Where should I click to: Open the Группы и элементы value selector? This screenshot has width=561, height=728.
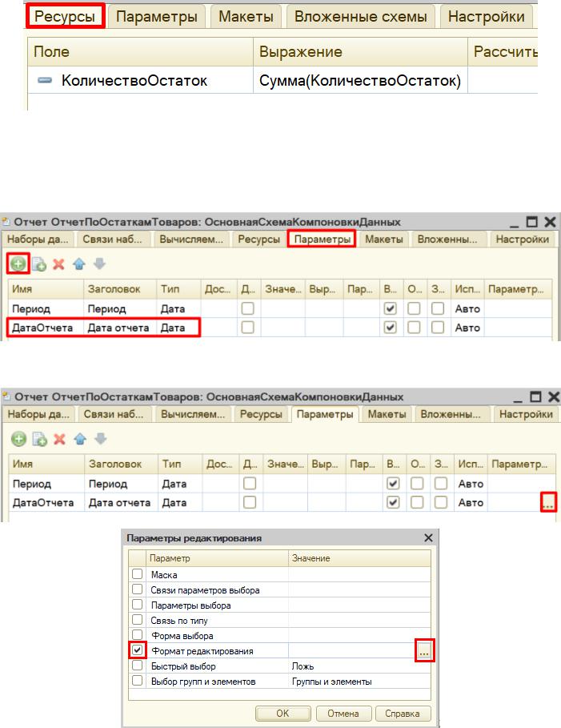click(359, 682)
